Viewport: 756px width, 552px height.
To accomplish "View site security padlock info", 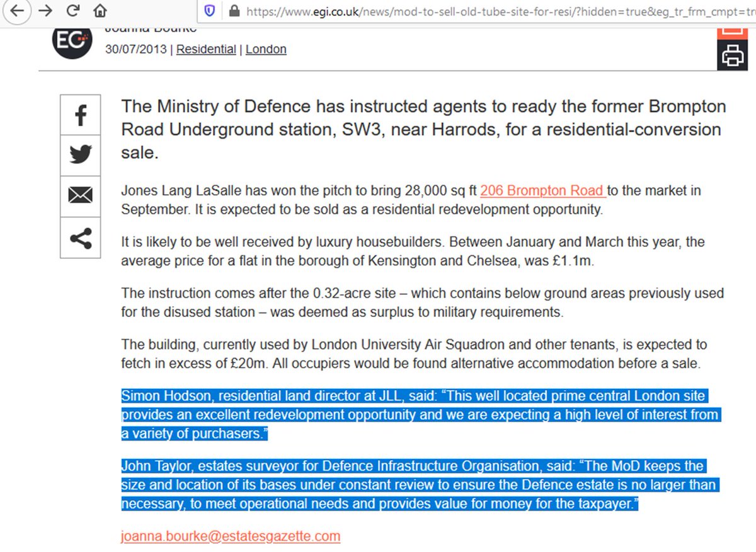I will pos(234,11).
